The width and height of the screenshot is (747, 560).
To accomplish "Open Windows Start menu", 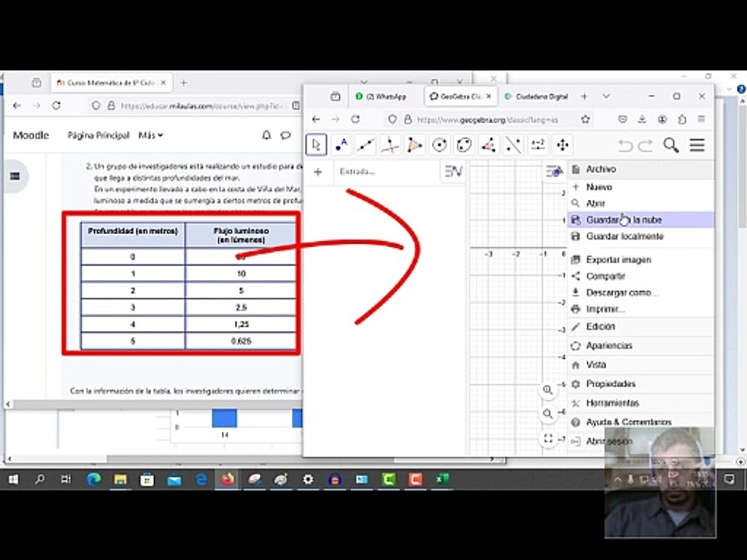I will 13,480.
